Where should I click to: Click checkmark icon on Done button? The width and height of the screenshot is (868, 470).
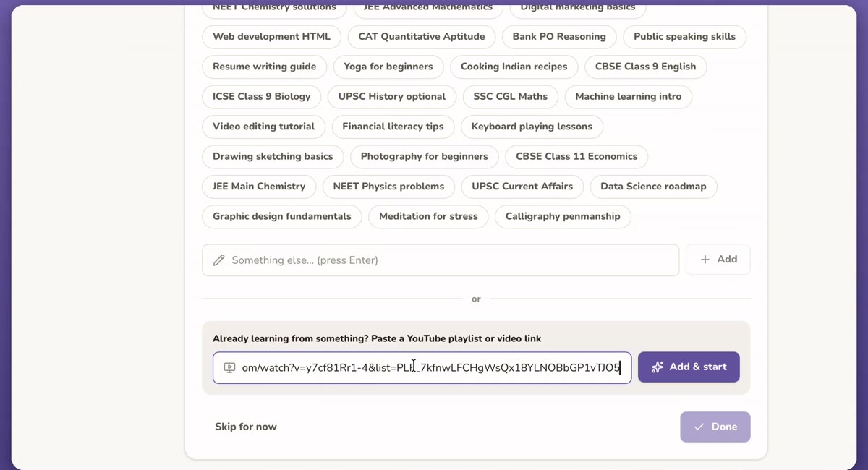[699, 427]
